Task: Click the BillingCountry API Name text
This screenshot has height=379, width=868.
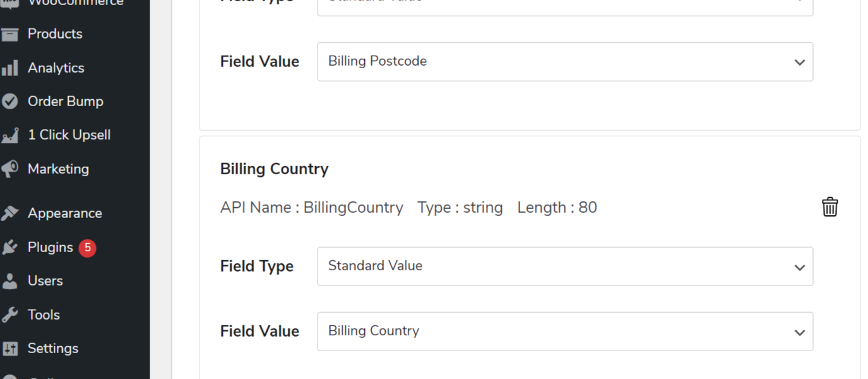Action: point(311,207)
